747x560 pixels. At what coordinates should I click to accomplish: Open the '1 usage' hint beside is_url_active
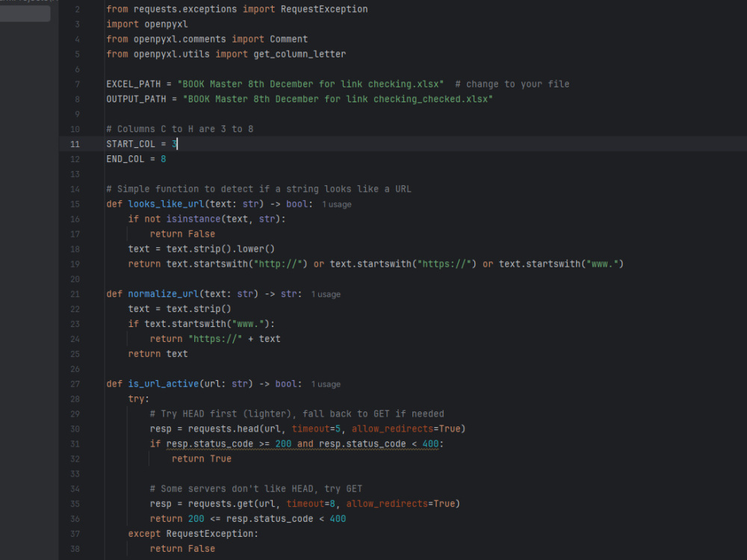[326, 385]
